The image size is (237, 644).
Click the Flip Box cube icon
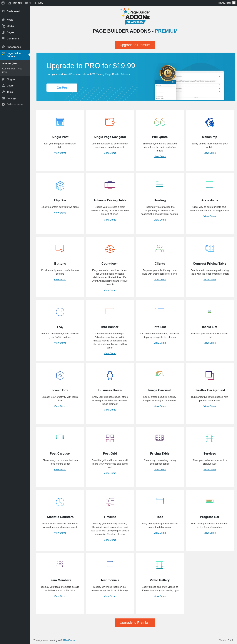[60, 186]
